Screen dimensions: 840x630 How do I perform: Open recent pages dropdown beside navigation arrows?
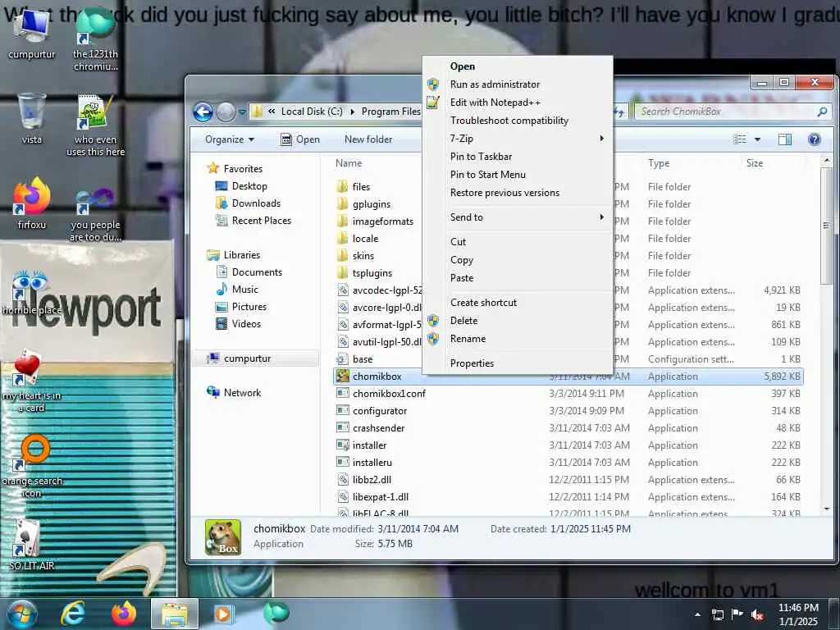tap(242, 112)
